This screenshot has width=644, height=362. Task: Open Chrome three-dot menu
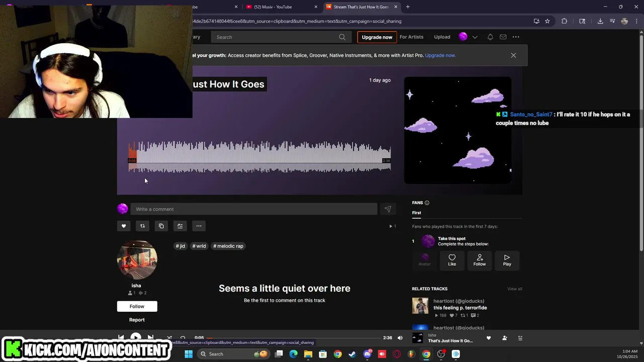point(636,21)
